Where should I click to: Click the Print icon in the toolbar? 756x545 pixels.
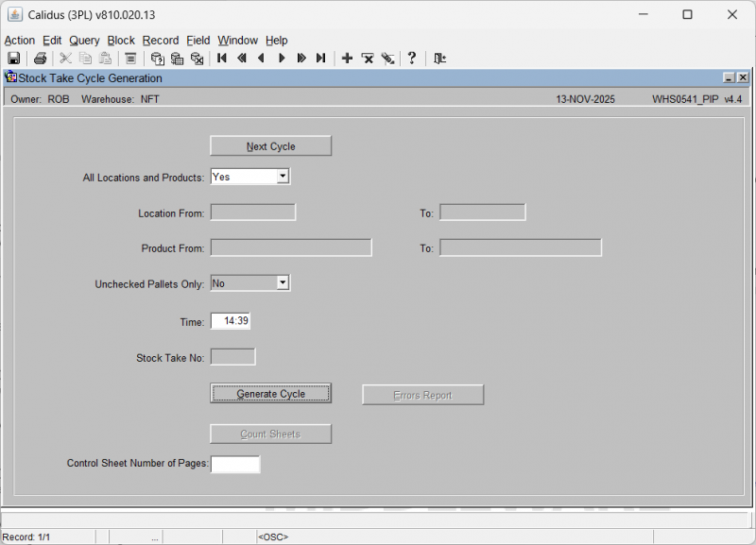(40, 59)
